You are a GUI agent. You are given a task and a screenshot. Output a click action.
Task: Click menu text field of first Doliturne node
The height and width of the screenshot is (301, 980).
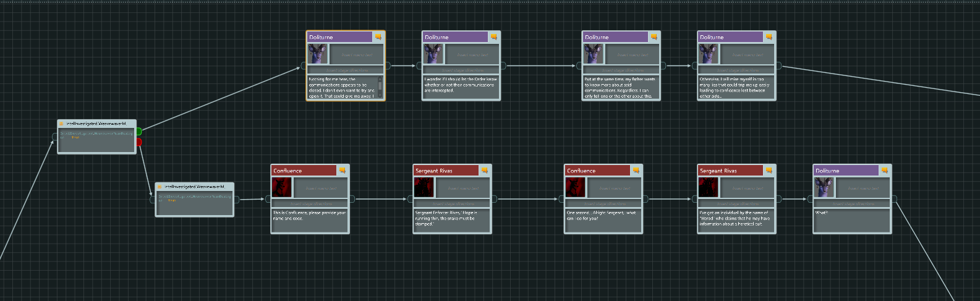click(x=357, y=55)
